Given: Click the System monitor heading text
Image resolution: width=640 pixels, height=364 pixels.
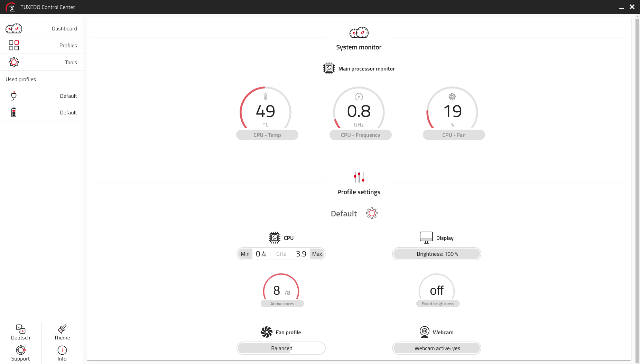Looking at the screenshot, I should point(359,47).
